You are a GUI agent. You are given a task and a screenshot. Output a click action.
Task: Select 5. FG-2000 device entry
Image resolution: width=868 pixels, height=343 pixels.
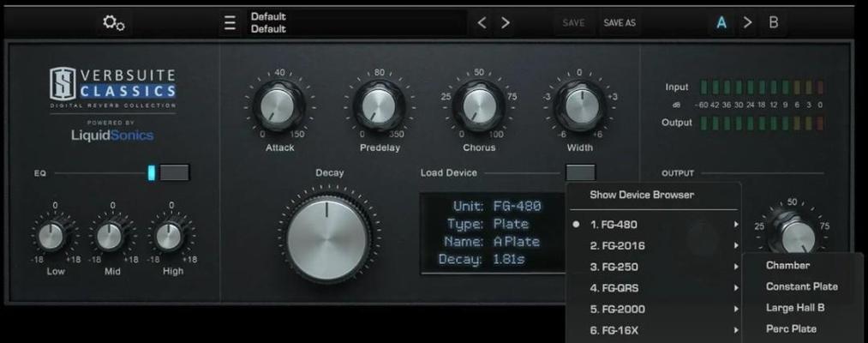coord(655,310)
